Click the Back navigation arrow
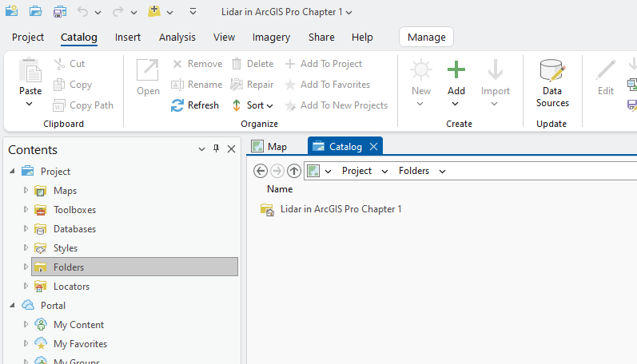 tap(261, 171)
